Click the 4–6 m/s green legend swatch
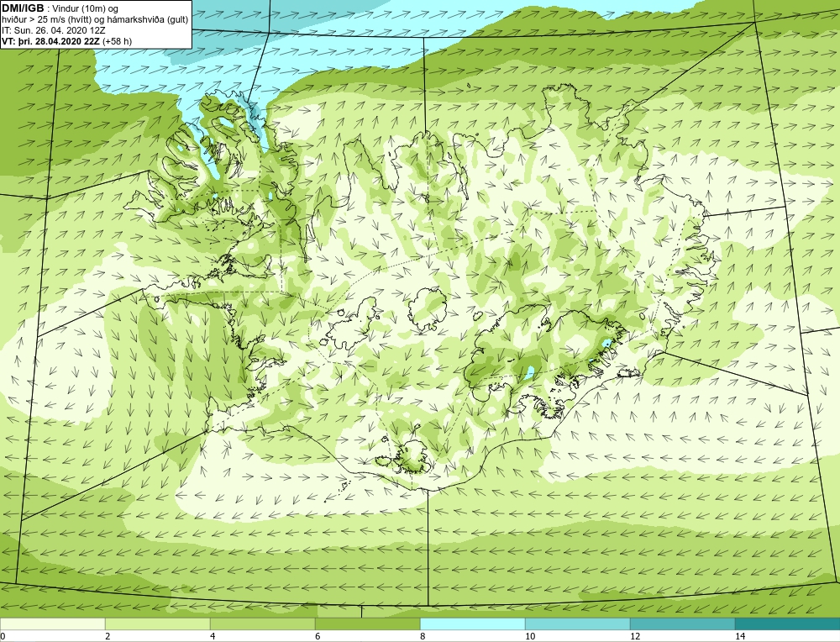Screen dimensions: 840x642 (x=262, y=624)
